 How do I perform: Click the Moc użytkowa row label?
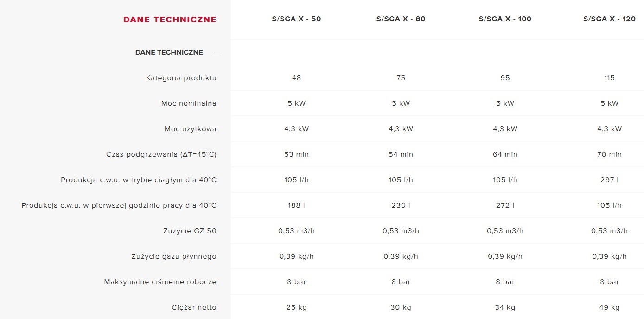[x=191, y=129]
